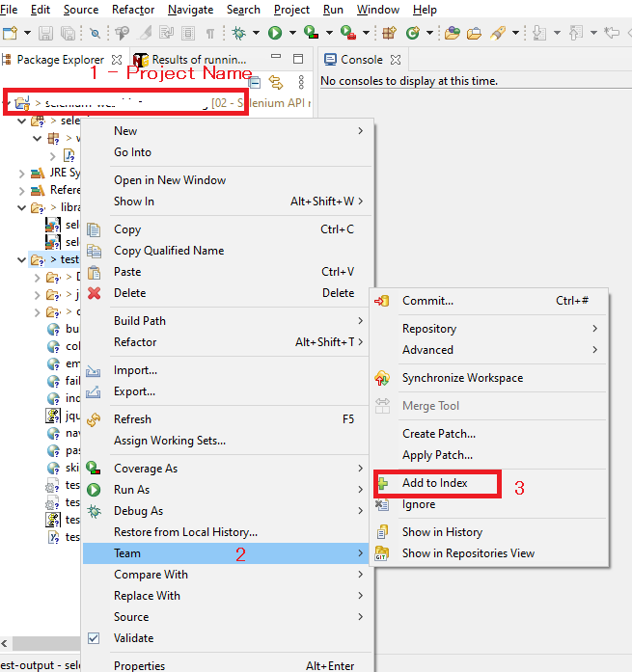Toggle the Link with Editor icon
This screenshot has width=632, height=672.
(x=276, y=82)
